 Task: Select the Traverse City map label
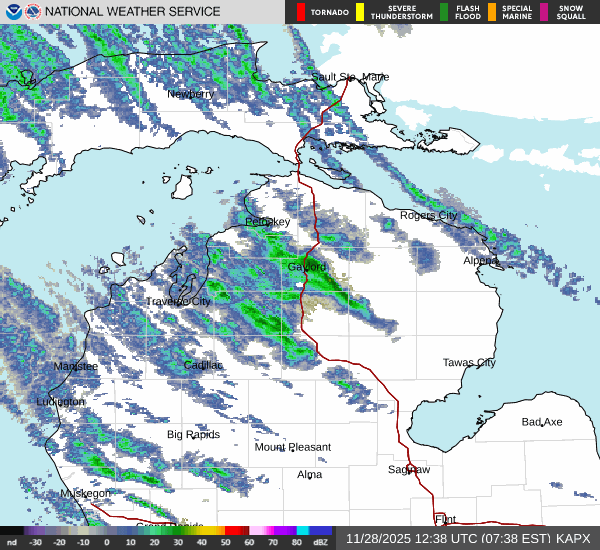(178, 301)
